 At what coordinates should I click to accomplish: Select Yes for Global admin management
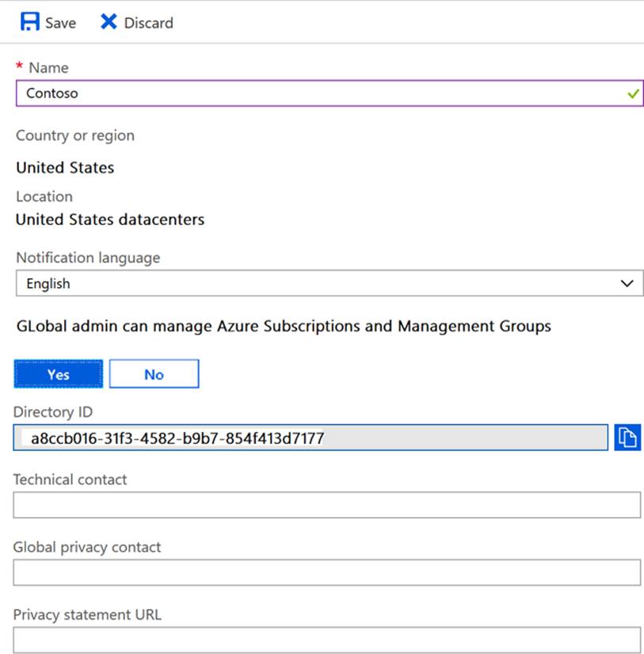click(59, 374)
